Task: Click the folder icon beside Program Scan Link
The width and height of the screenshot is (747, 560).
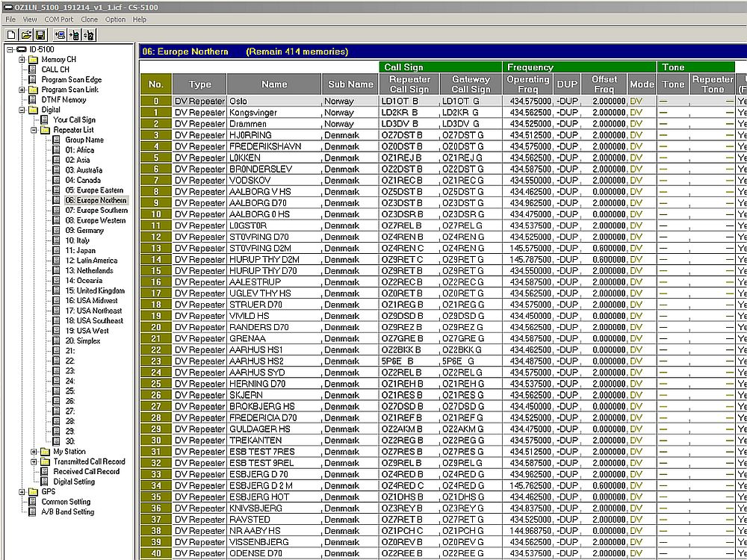Action: [x=33, y=90]
